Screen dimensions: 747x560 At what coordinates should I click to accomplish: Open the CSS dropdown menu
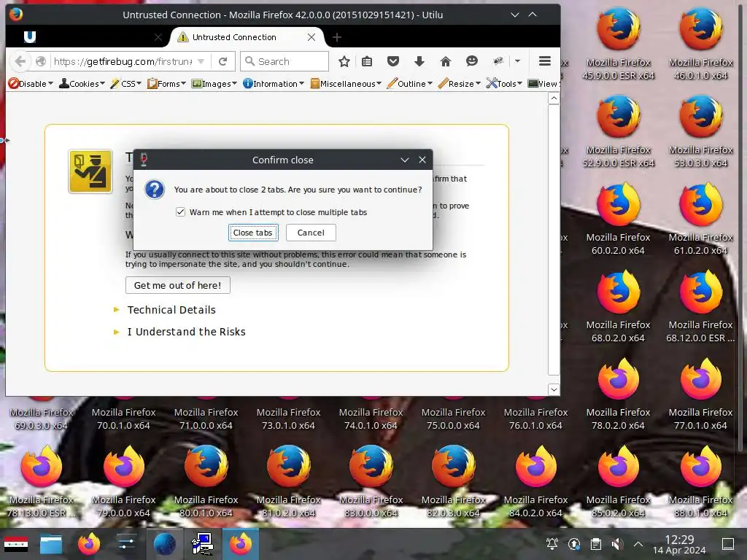125,84
